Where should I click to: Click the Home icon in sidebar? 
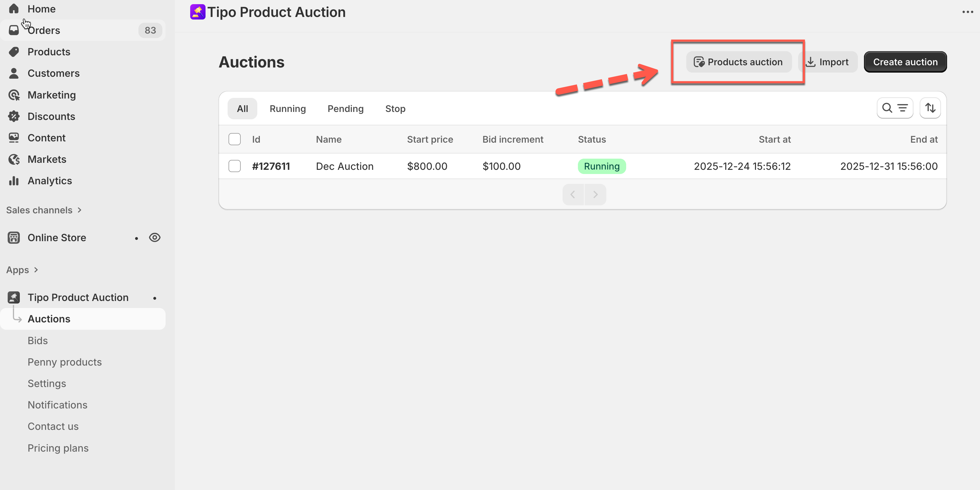(x=14, y=8)
